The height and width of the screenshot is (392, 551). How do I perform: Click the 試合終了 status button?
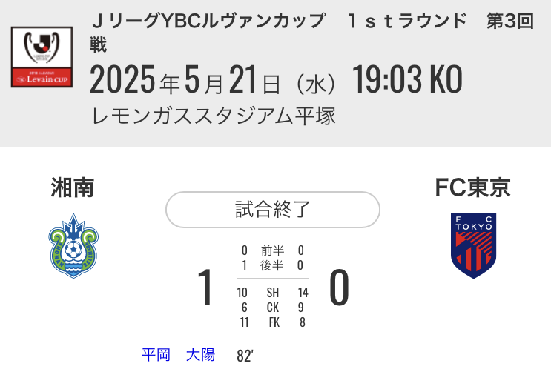(x=273, y=210)
